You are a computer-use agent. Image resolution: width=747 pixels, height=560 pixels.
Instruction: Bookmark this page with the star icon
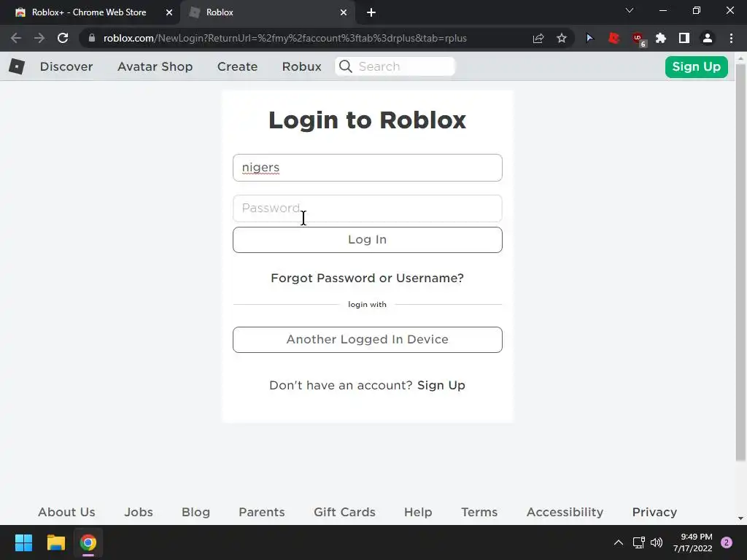pyautogui.click(x=562, y=38)
